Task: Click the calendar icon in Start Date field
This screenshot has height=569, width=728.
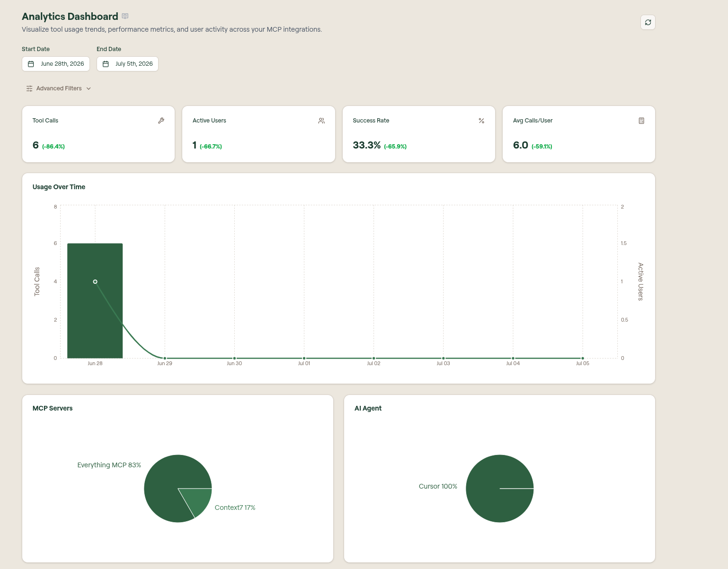Action: (x=31, y=64)
